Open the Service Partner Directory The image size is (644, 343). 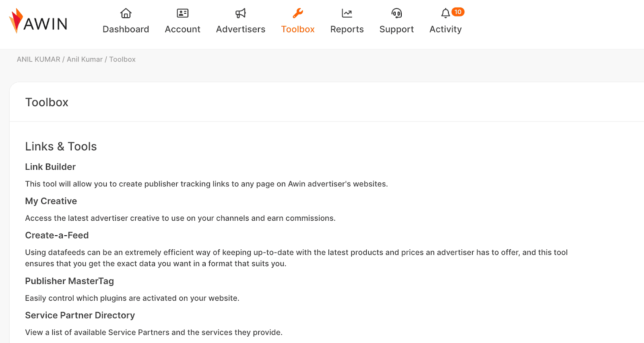80,315
